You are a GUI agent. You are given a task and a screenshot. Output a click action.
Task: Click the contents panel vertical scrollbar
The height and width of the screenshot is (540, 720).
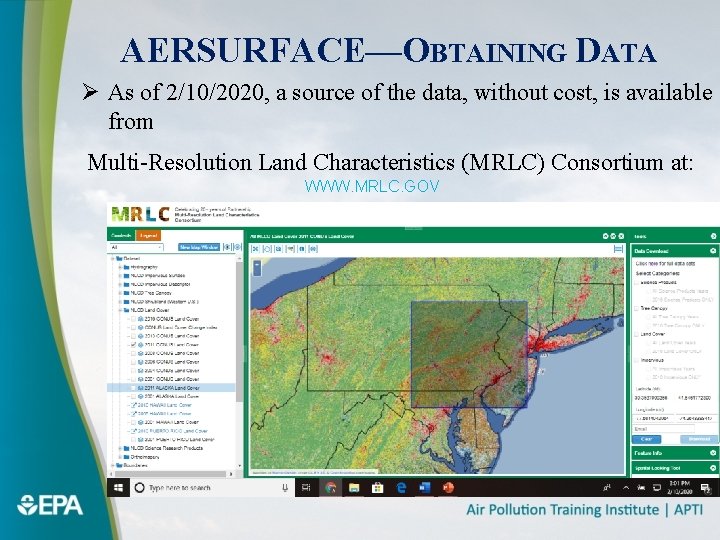click(239, 331)
